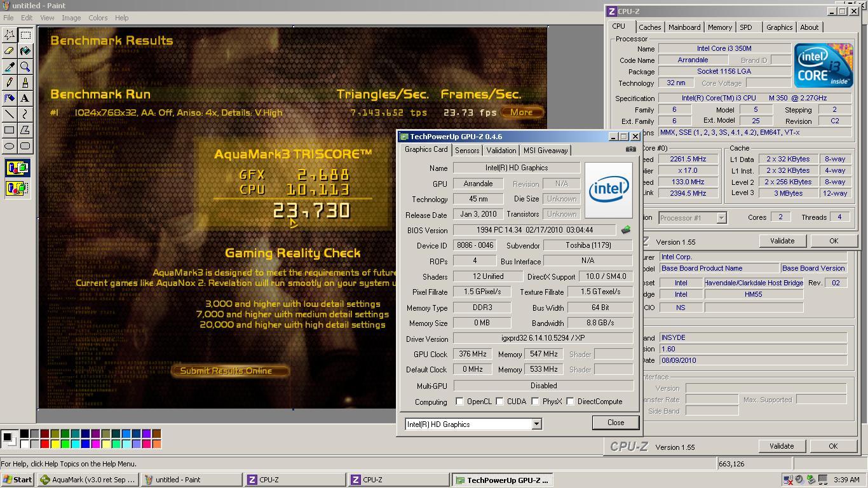Choose the Brush tool in Paint
Screen dimensions: 868x488
click(x=25, y=83)
